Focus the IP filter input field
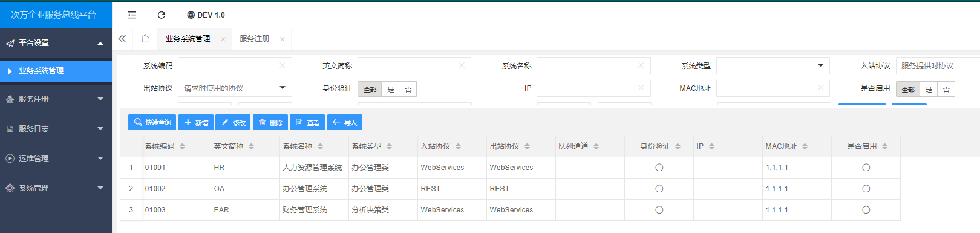 click(x=593, y=88)
